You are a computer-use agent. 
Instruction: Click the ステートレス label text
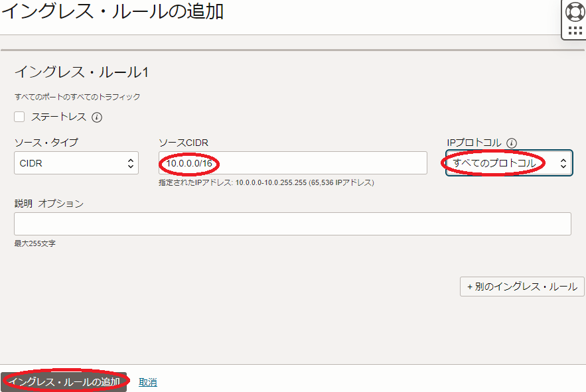click(x=58, y=117)
